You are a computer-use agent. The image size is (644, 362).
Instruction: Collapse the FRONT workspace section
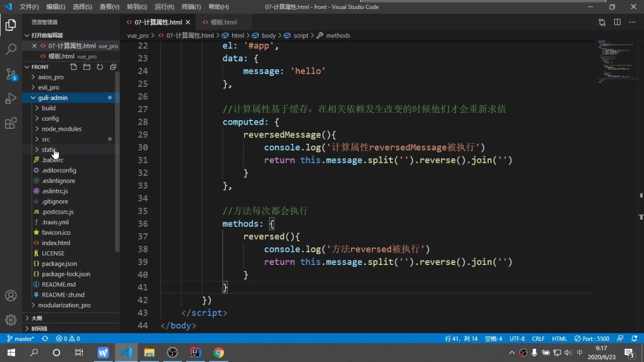(x=40, y=67)
